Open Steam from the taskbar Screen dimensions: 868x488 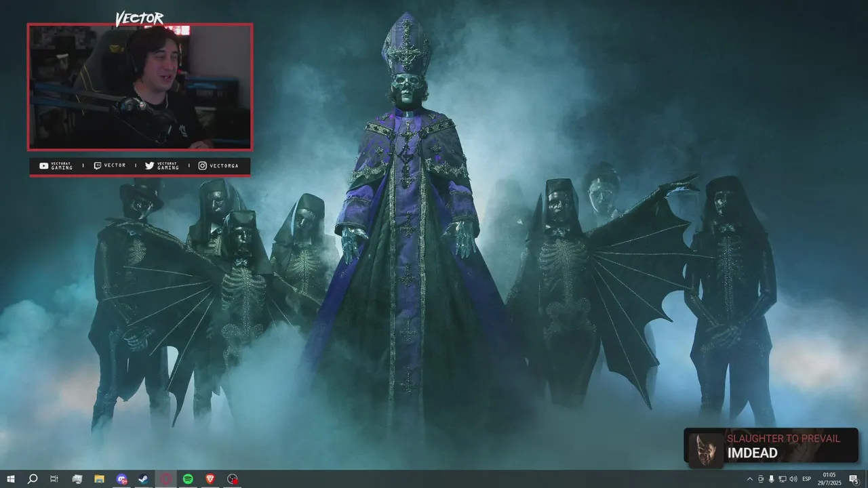[x=144, y=479]
